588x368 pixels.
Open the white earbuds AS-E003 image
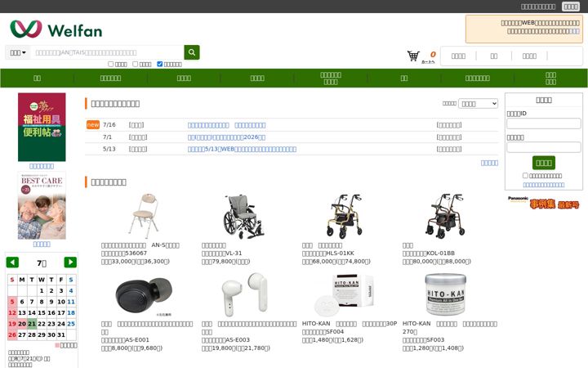pyautogui.click(x=244, y=295)
